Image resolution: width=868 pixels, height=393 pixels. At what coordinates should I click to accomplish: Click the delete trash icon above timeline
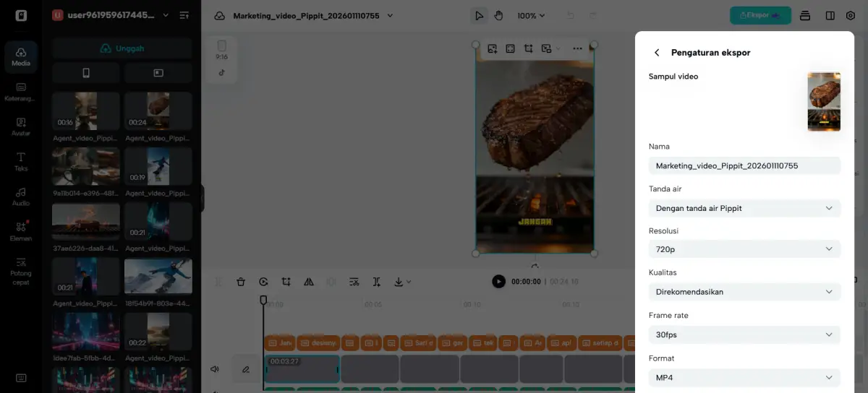coord(241,282)
